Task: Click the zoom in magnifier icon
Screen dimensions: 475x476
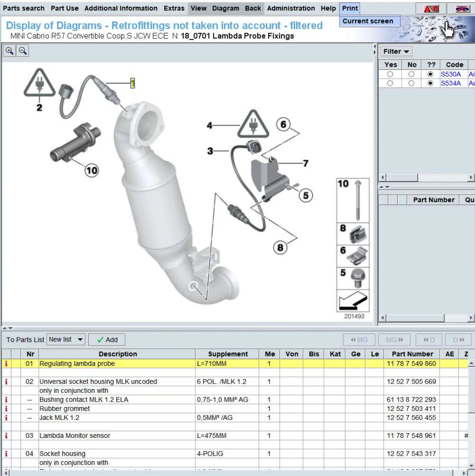Action: coord(10,51)
